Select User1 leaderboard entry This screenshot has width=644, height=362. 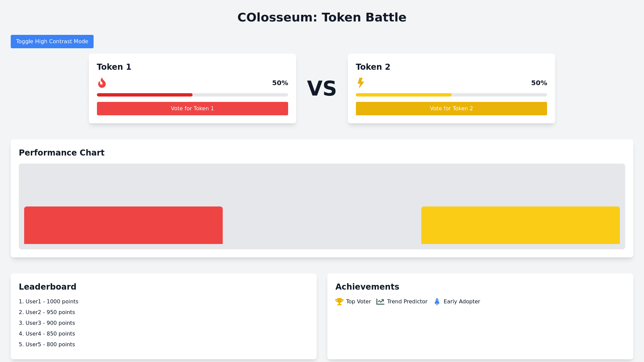click(49, 302)
